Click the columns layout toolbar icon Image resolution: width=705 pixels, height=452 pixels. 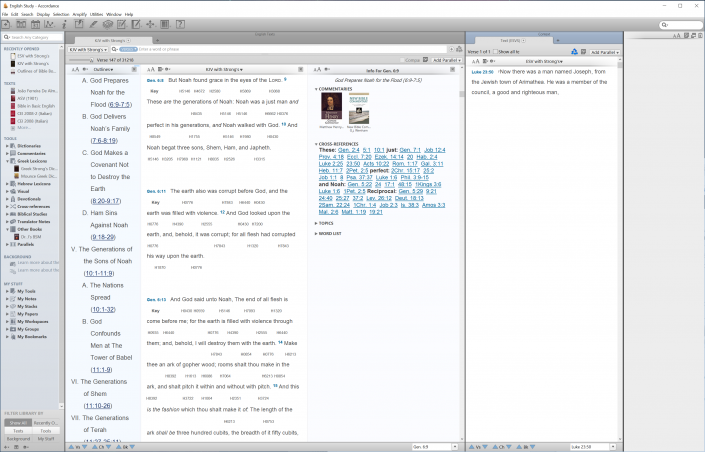point(165,24)
